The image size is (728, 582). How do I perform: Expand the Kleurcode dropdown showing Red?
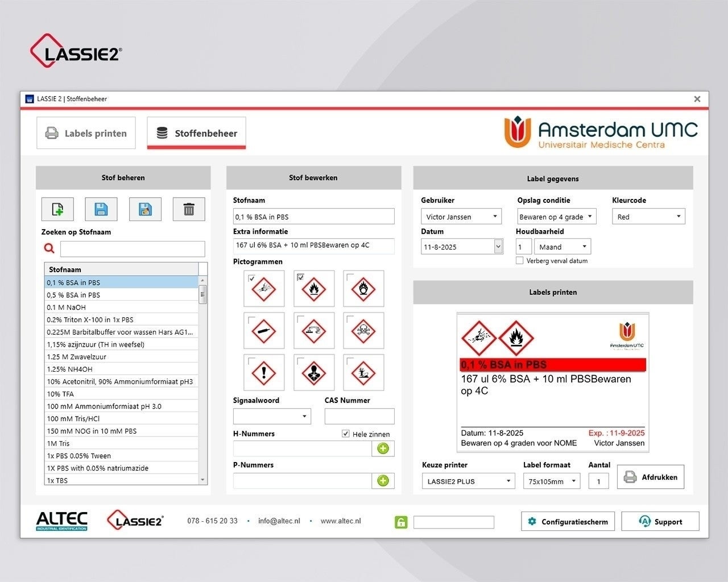coord(648,217)
